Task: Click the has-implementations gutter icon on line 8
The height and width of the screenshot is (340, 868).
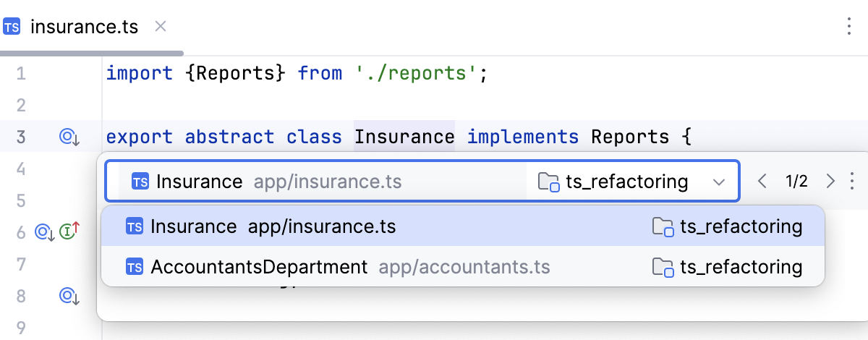Action: click(x=69, y=296)
